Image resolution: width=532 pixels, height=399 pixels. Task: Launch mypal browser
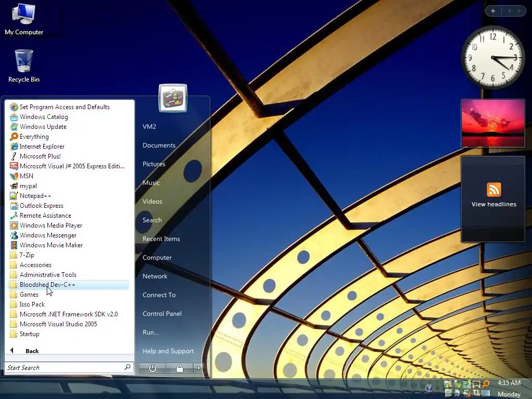pos(68,186)
